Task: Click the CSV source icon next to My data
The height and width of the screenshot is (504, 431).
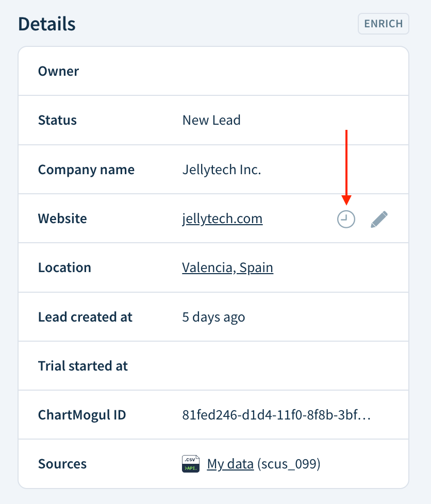Action: click(x=190, y=463)
